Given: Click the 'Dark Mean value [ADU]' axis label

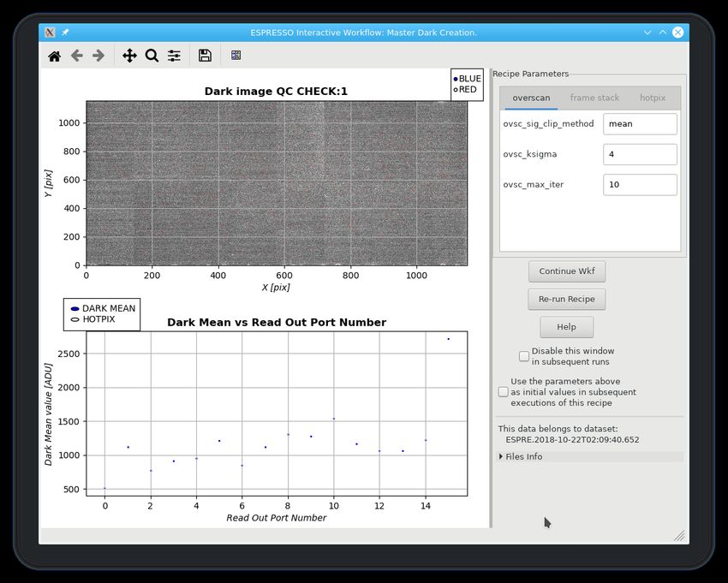Looking at the screenshot, I should (48, 414).
